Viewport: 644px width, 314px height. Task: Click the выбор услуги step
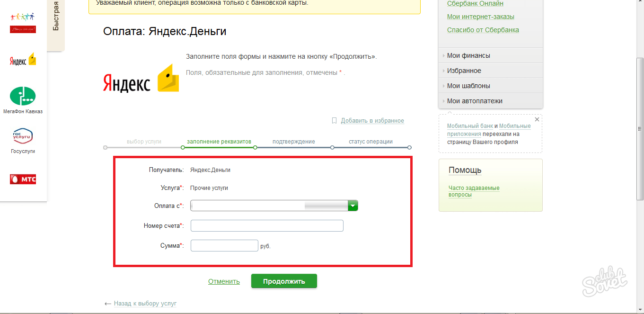tap(144, 142)
